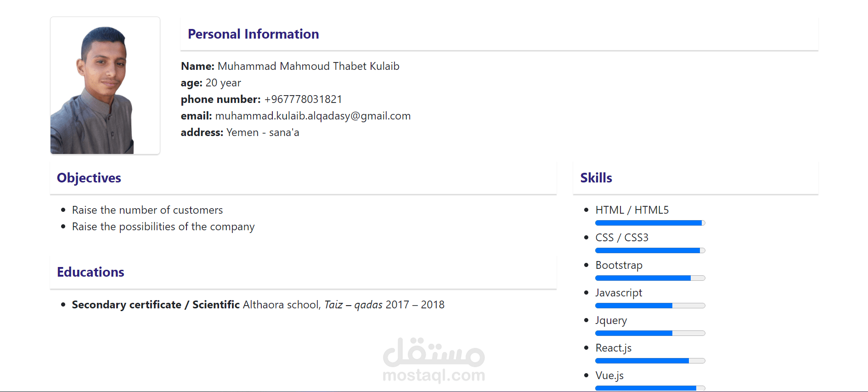Click the 'Raise the number of customers' objective

147,210
